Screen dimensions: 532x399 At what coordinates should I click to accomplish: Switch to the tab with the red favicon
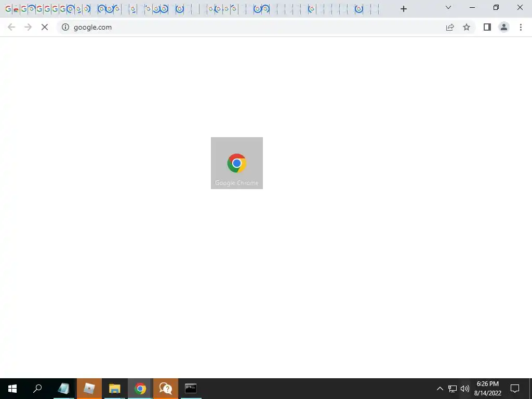click(x=16, y=9)
